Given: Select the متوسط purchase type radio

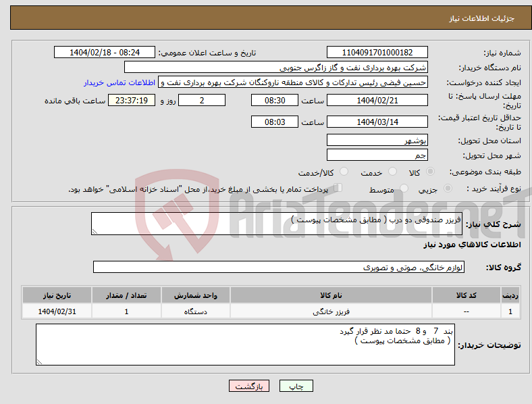Looking at the screenshot, I should coord(404,188).
